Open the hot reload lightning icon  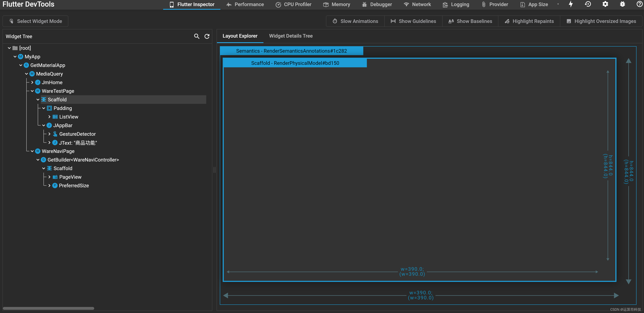coord(571,4)
